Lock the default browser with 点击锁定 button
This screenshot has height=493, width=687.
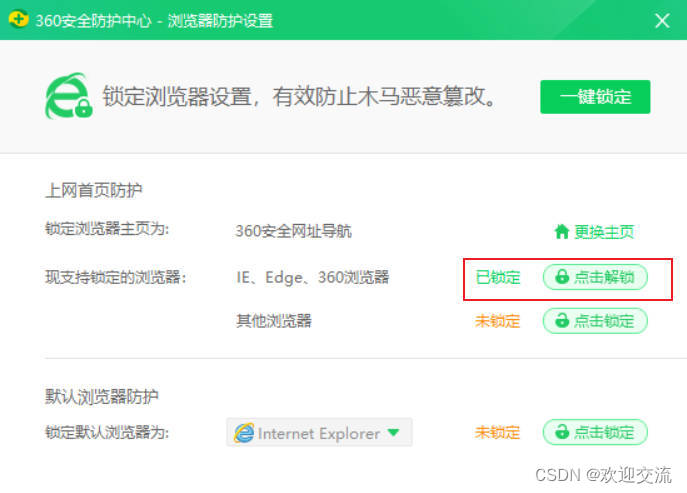(595, 432)
